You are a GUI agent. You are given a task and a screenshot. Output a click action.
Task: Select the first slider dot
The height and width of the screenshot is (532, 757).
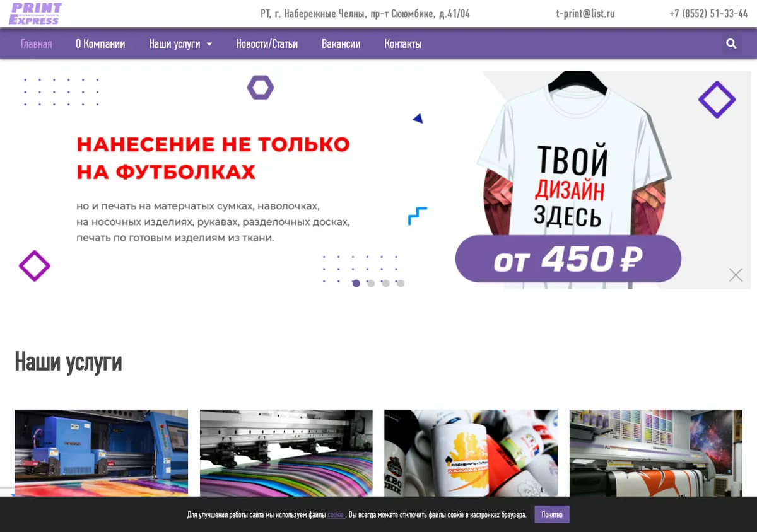[356, 284]
